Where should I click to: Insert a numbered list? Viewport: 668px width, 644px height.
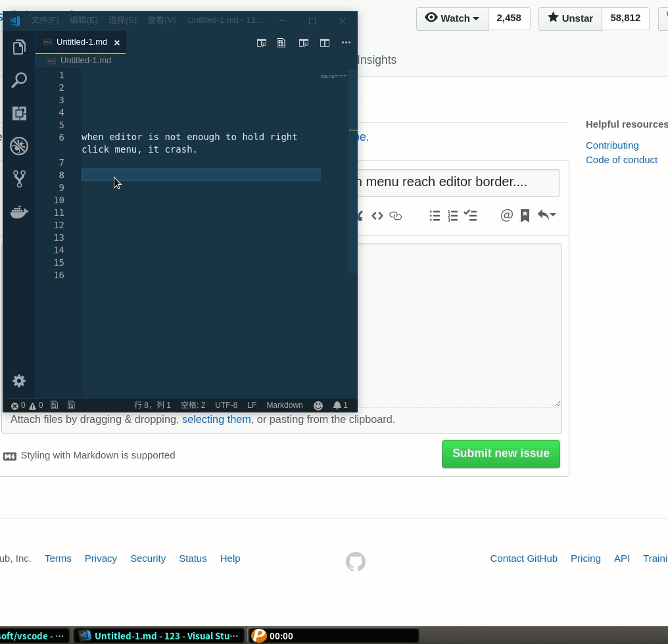pos(452,215)
